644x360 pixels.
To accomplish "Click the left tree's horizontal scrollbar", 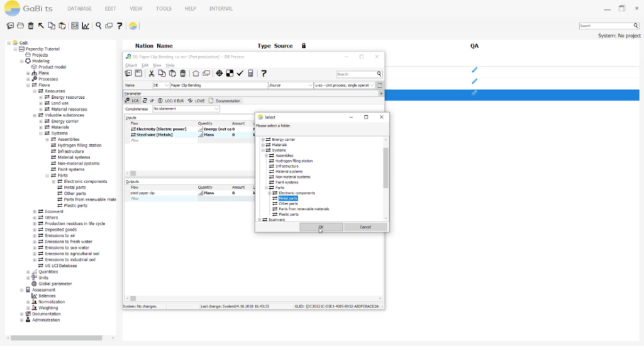I will [x=56, y=338].
